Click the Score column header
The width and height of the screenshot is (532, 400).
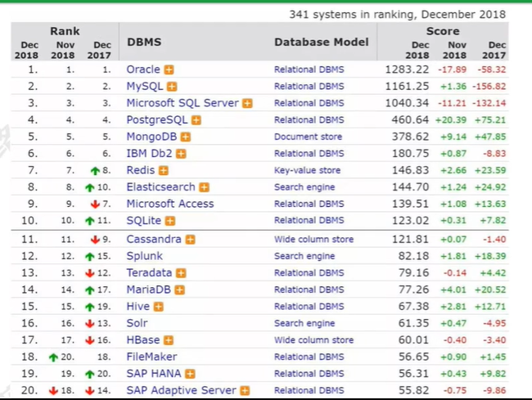[443, 31]
